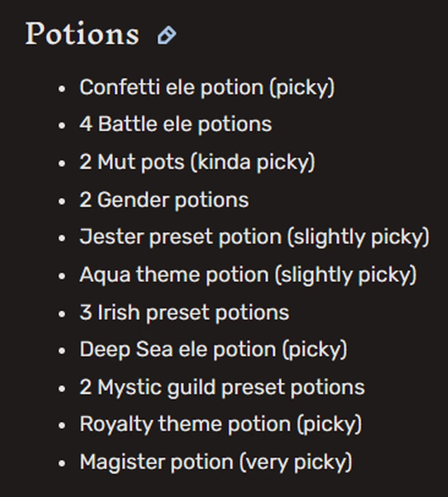Click the 2 Mystic guild preset potions entry
448x497 pixels.
coord(221,387)
